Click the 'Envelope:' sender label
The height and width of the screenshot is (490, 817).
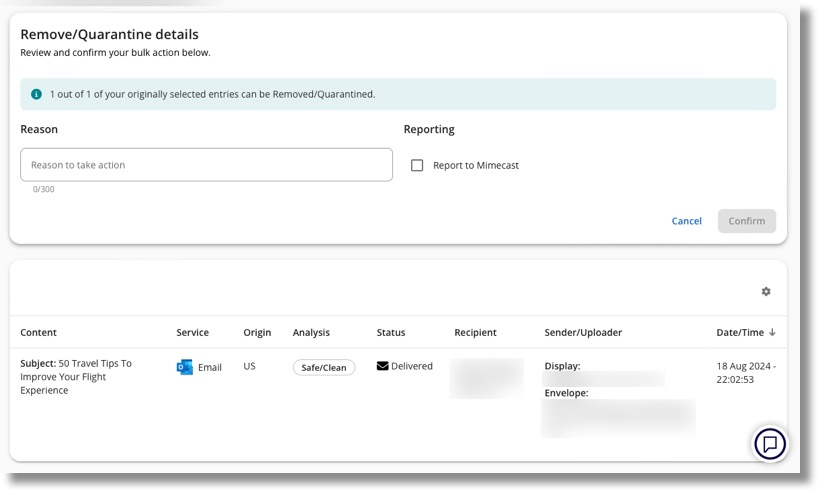[566, 393]
